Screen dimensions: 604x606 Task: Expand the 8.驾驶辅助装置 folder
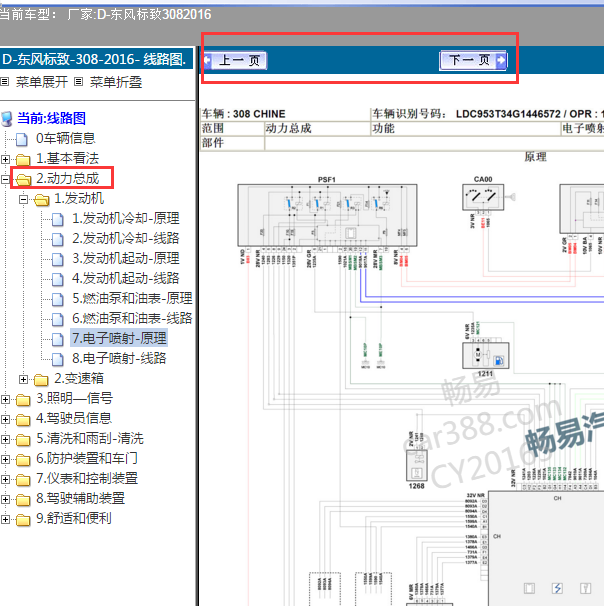coord(5,500)
